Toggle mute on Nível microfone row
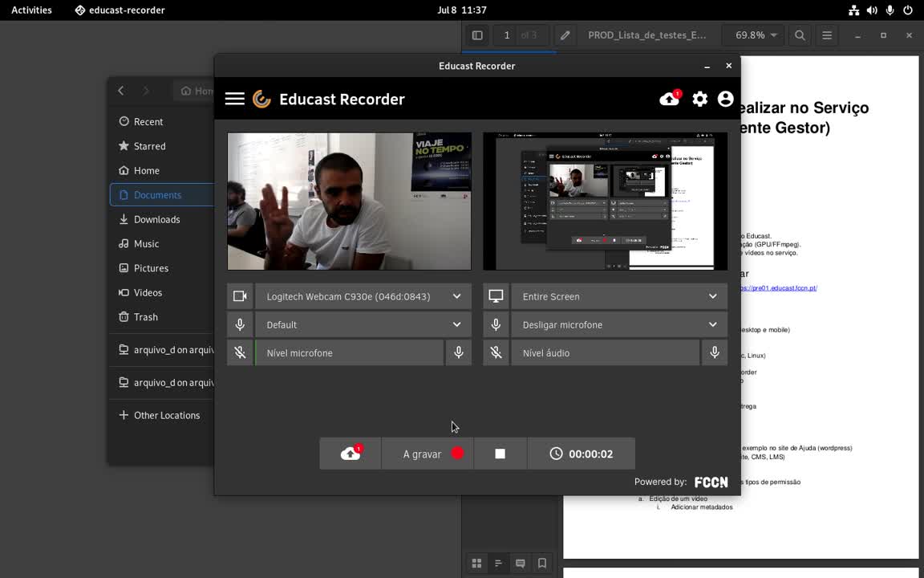 [240, 352]
